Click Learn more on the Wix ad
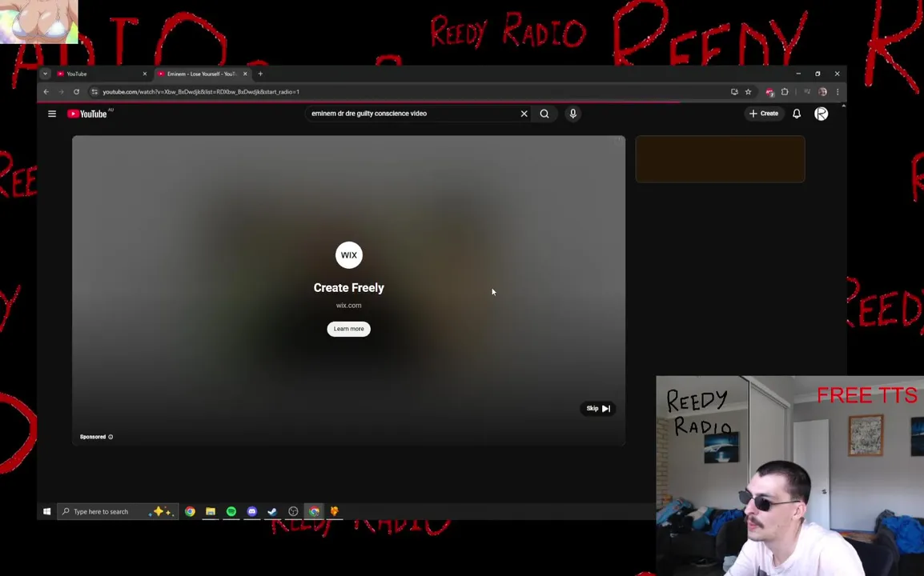 (x=349, y=329)
